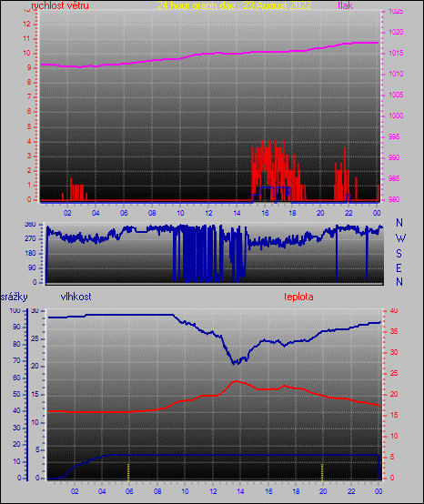This screenshot has height=504, width=424.
Task: Click the bottom 'N' compass letter
Action: pyautogui.click(x=399, y=282)
